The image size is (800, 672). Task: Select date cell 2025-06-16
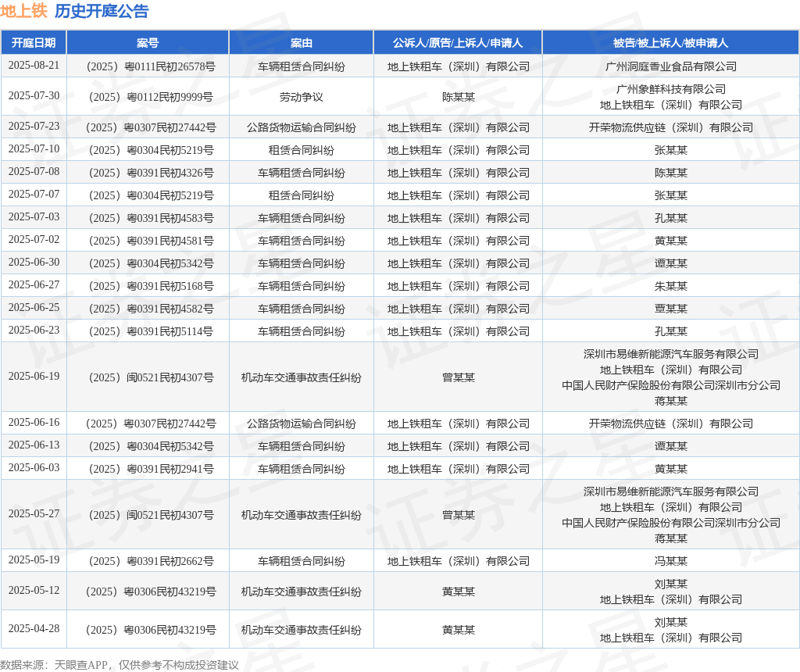pos(34,422)
